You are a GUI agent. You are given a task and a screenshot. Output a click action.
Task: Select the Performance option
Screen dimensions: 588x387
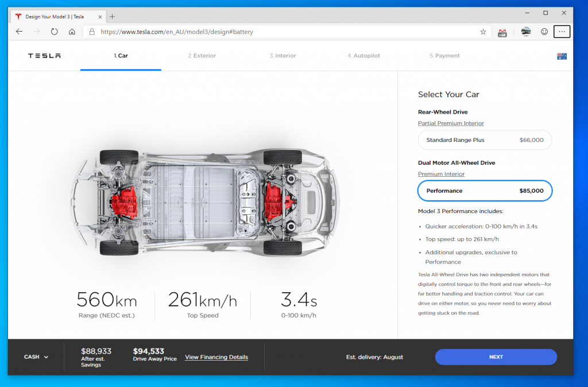coord(485,191)
